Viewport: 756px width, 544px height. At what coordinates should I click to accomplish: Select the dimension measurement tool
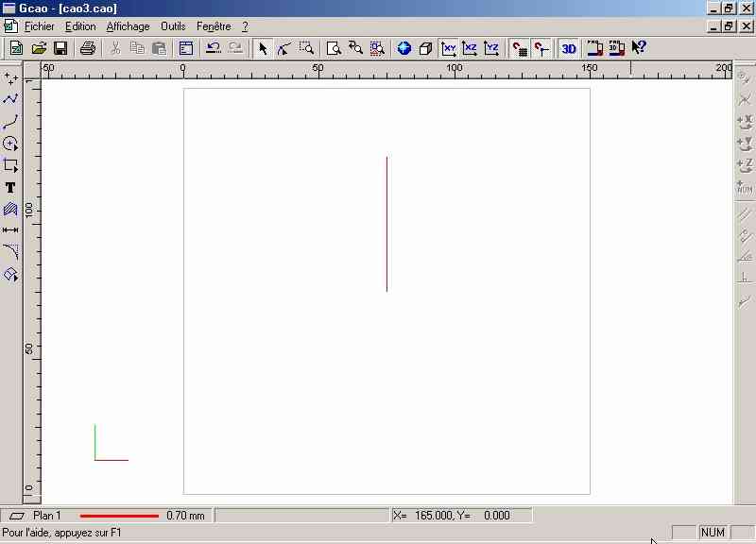(10, 230)
